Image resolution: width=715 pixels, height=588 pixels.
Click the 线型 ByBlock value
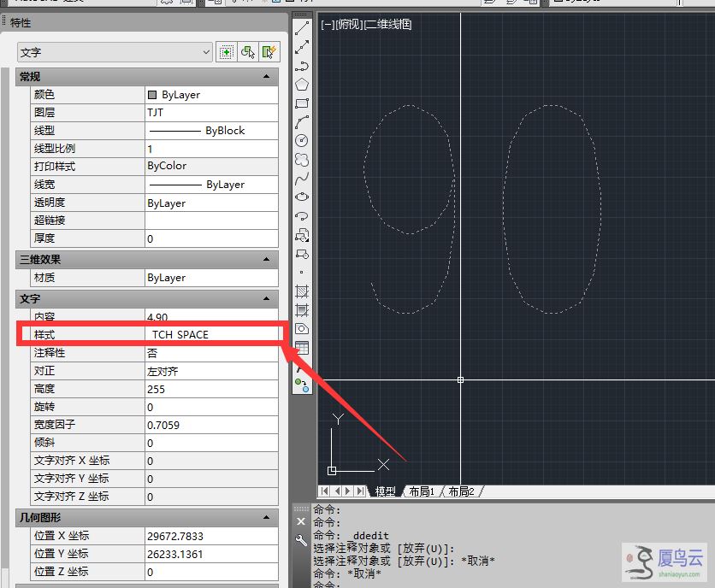tap(211, 131)
